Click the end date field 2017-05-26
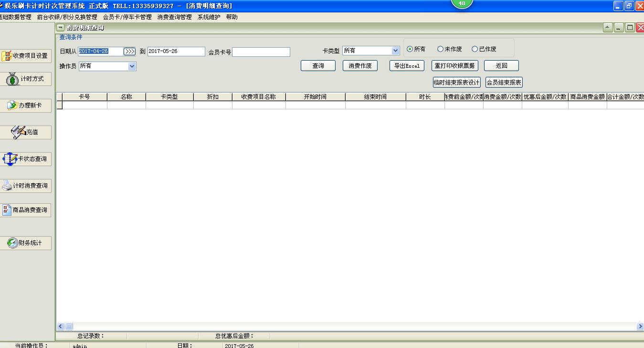 point(176,52)
